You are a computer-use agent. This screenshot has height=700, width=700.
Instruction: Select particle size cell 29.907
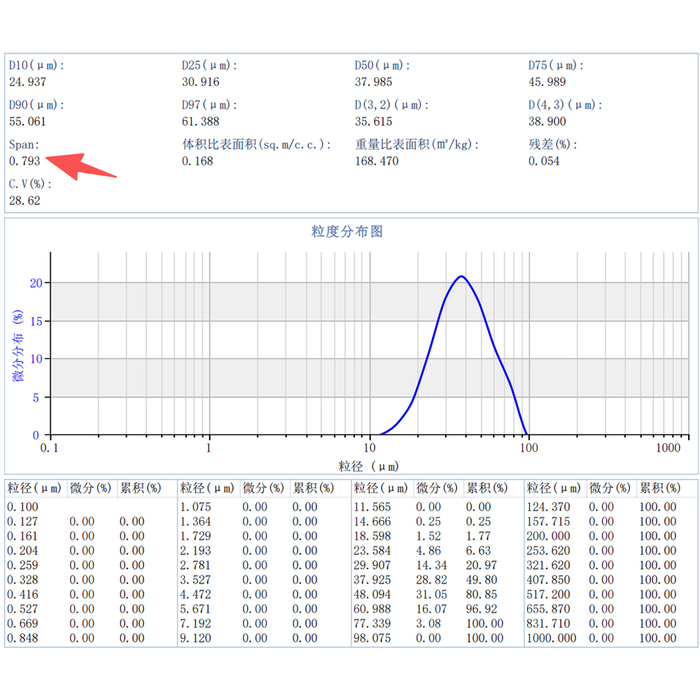(372, 565)
